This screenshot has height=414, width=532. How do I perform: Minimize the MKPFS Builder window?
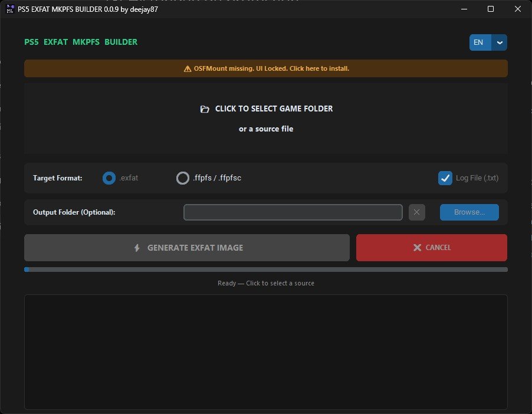464,9
